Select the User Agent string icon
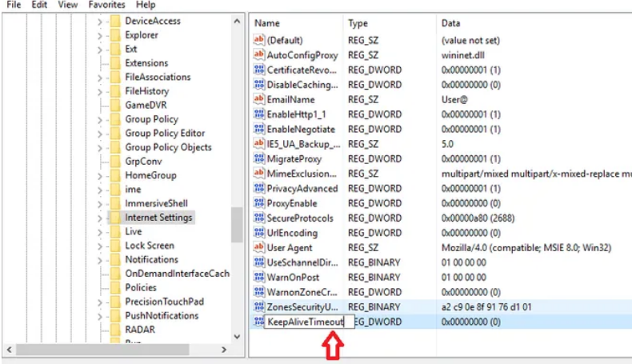Screen dimensions: 632x364 tap(258, 247)
